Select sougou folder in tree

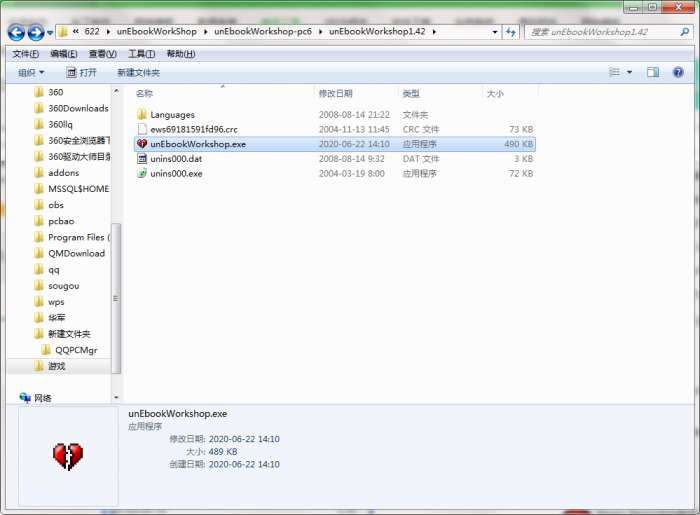point(63,286)
